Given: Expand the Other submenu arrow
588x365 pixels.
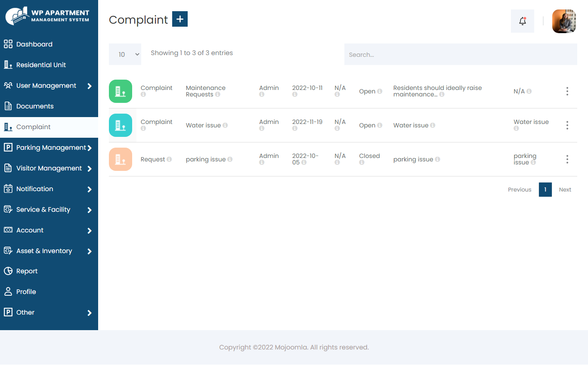Looking at the screenshot, I should [x=90, y=313].
